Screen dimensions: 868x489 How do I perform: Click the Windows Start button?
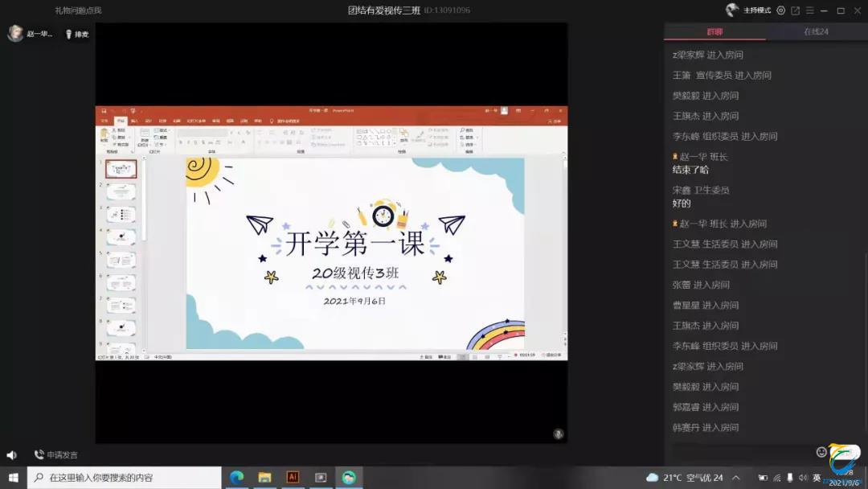pos(13,478)
